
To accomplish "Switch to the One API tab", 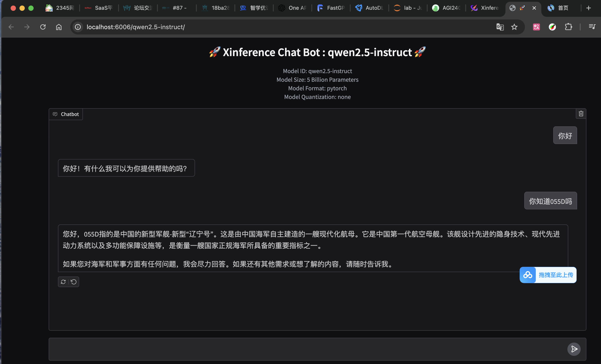I will 293,8.
